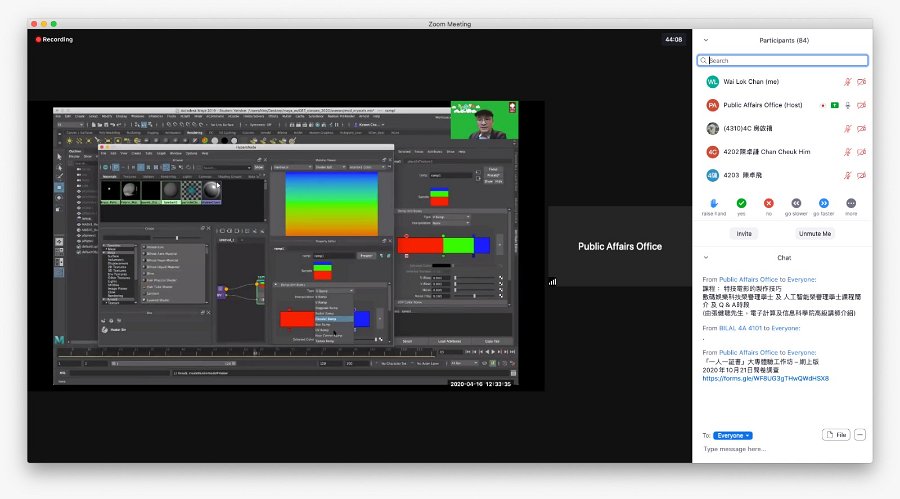
Task: Open the forms.gle link in chat
Action: pyautogui.click(x=766, y=378)
